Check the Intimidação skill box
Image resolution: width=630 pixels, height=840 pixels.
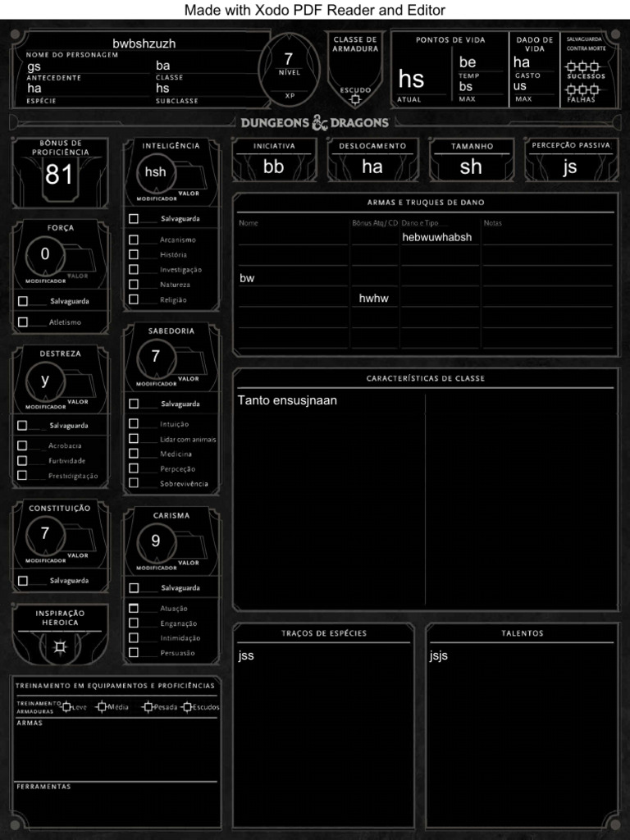click(134, 637)
